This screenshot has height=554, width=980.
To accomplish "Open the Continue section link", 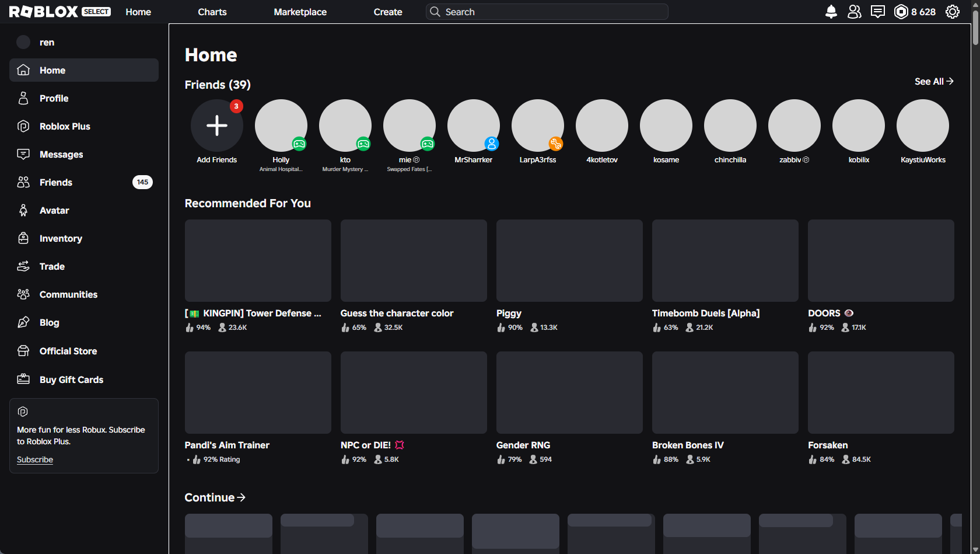I will tap(215, 497).
